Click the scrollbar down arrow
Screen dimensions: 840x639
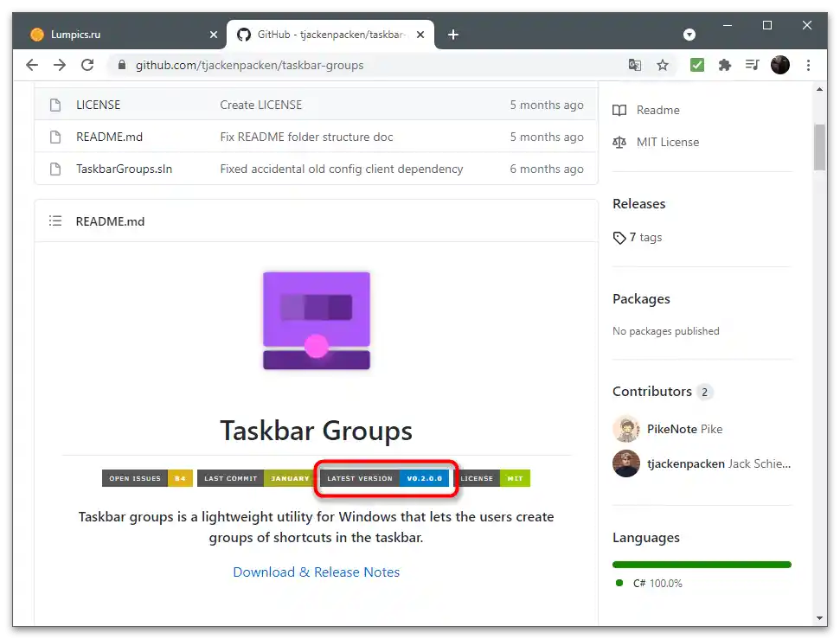(x=819, y=618)
